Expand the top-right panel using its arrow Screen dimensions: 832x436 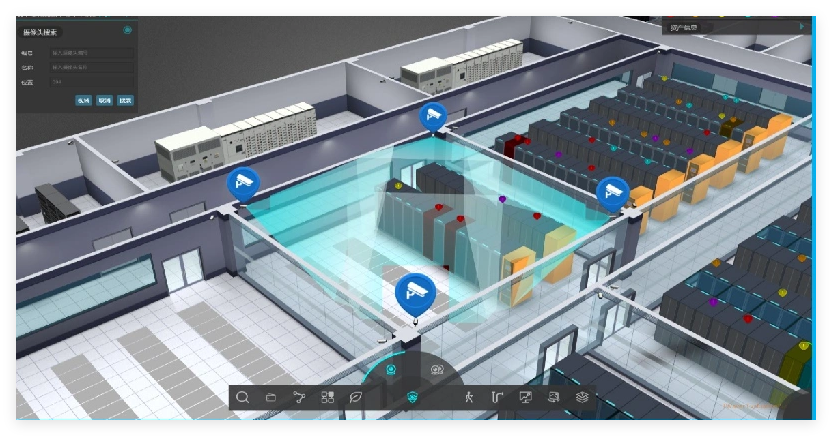point(801,26)
